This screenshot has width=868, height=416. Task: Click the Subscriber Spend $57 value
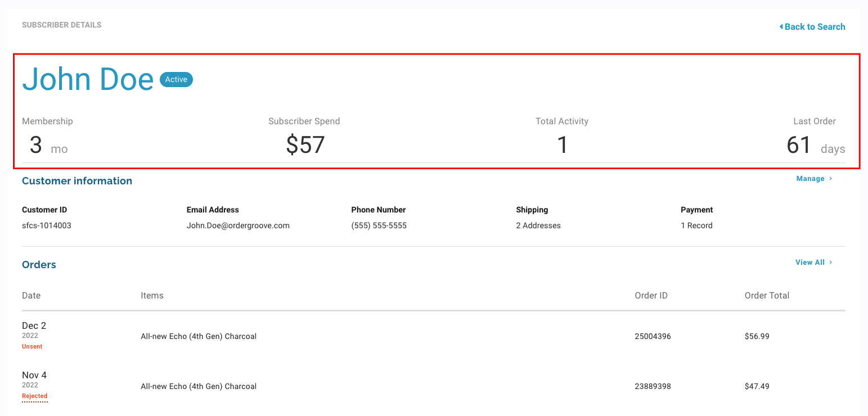click(305, 145)
